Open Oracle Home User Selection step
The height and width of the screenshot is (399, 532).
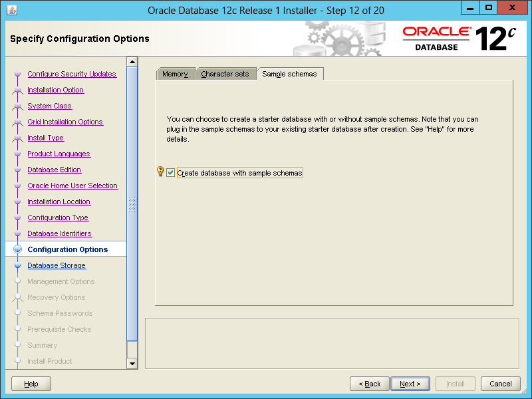[x=72, y=186]
